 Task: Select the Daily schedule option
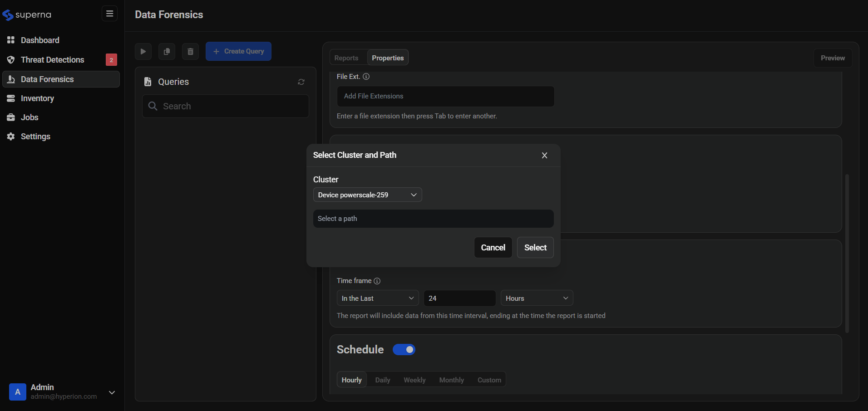tap(383, 380)
